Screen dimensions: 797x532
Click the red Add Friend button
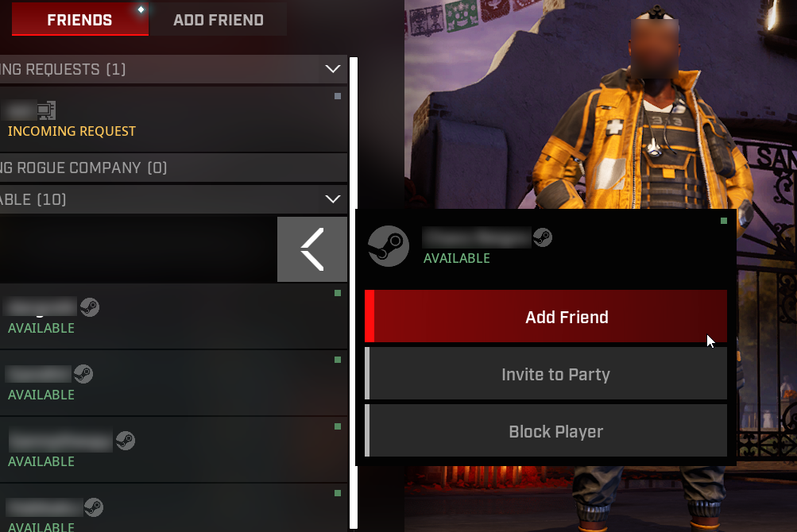pyautogui.click(x=546, y=317)
